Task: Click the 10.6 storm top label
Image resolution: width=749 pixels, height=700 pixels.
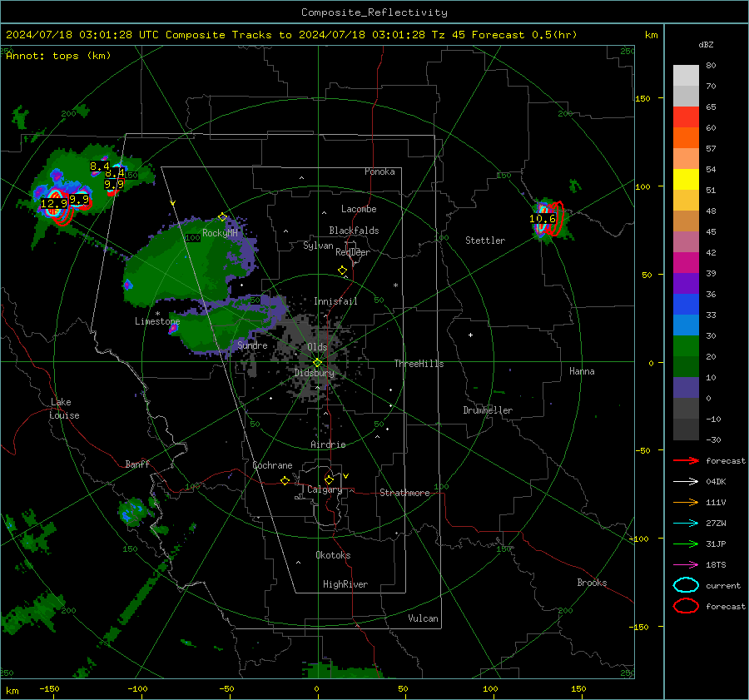Action: (542, 219)
